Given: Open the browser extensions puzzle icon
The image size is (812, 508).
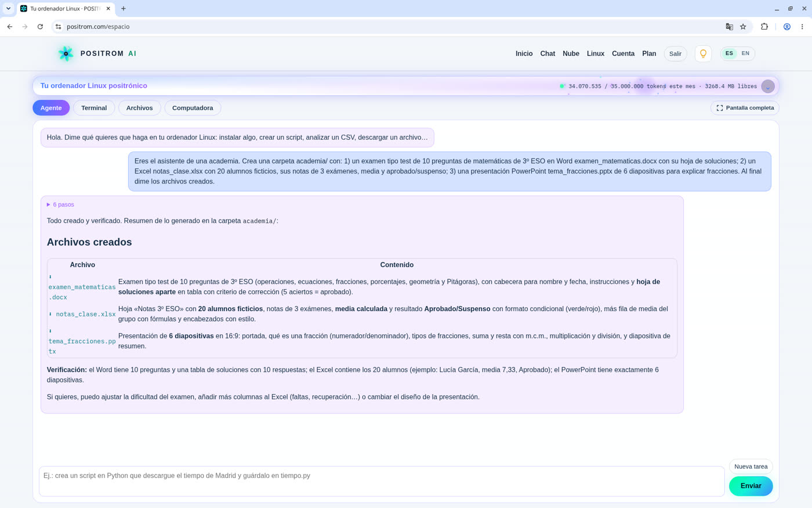Looking at the screenshot, I should [x=764, y=27].
